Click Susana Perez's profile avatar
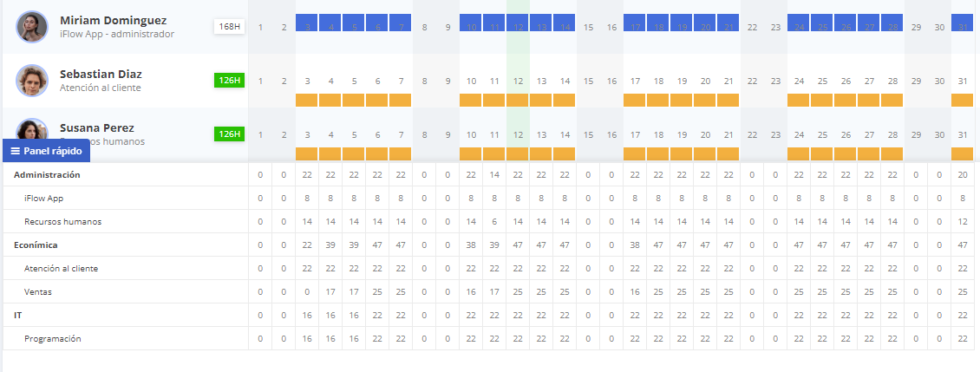980x372 pixels. [32, 129]
